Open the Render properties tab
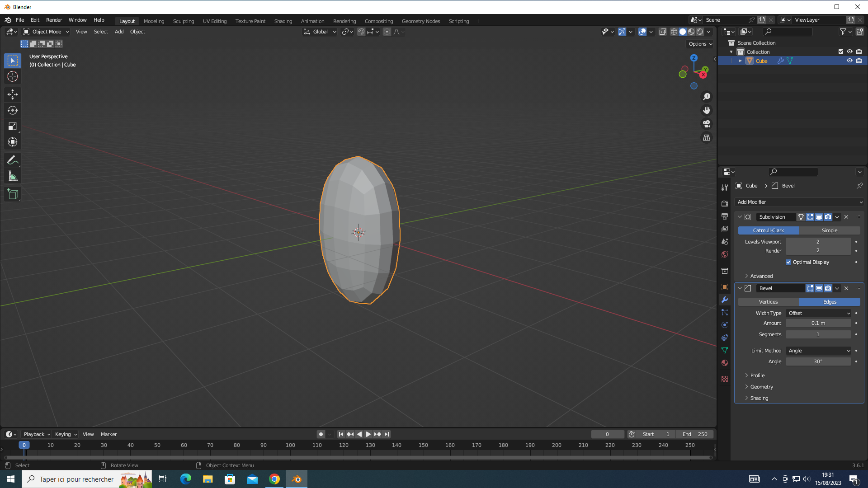This screenshot has width=868, height=488. coord(725,204)
